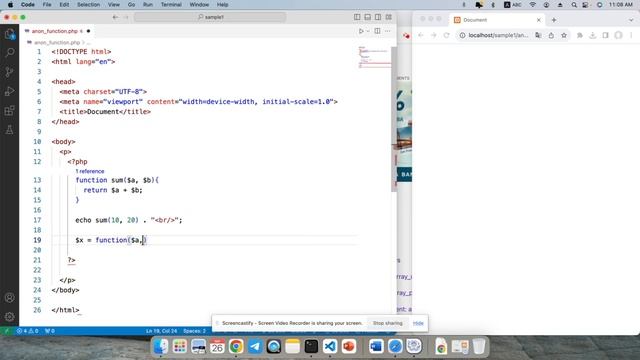The width and height of the screenshot is (640, 360).
Task: Click the 1 reference code lens
Action: (90, 171)
